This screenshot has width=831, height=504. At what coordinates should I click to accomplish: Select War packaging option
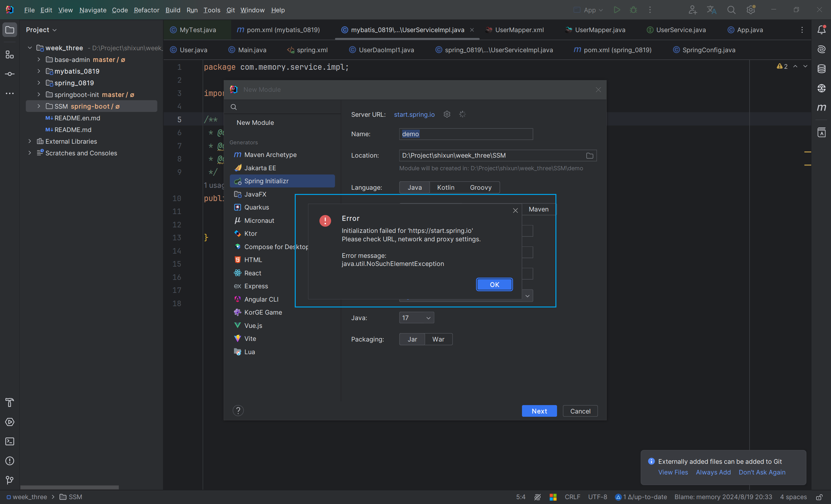point(438,339)
